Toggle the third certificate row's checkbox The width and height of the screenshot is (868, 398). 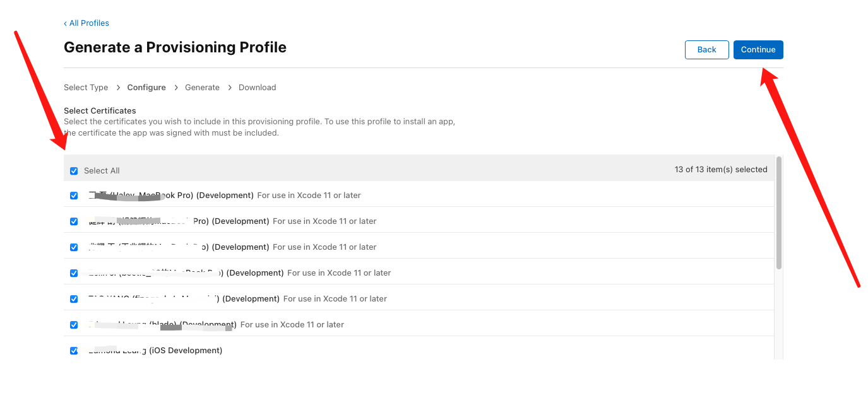pos(74,247)
